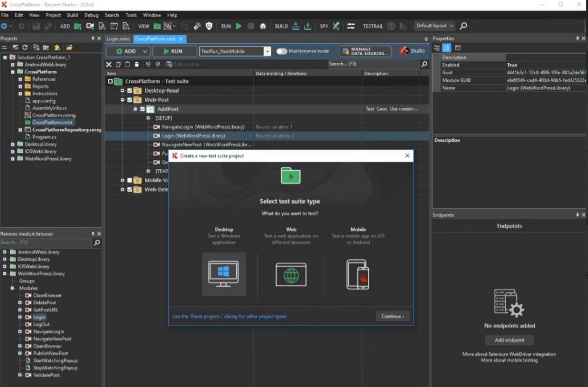The height and width of the screenshot is (387, 588).
Task: Click the search magnifier icon in top toolbar
Action: [x=464, y=26]
